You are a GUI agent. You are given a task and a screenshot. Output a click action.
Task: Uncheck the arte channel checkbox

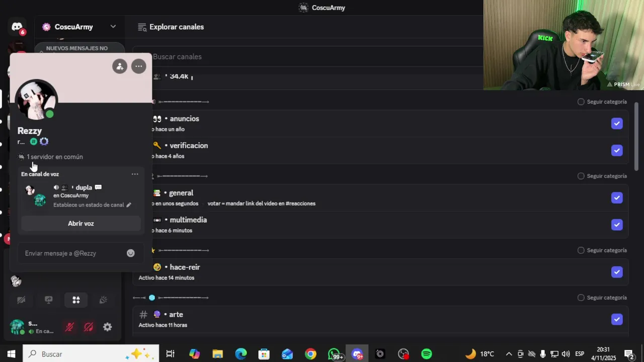[x=617, y=319]
